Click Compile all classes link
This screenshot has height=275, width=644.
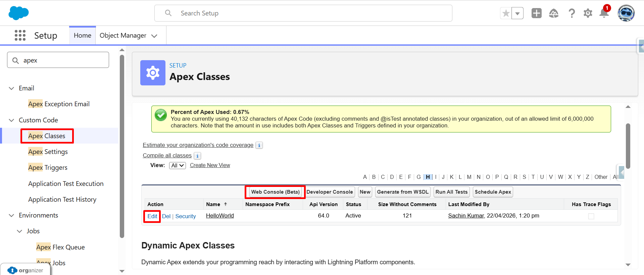click(167, 155)
